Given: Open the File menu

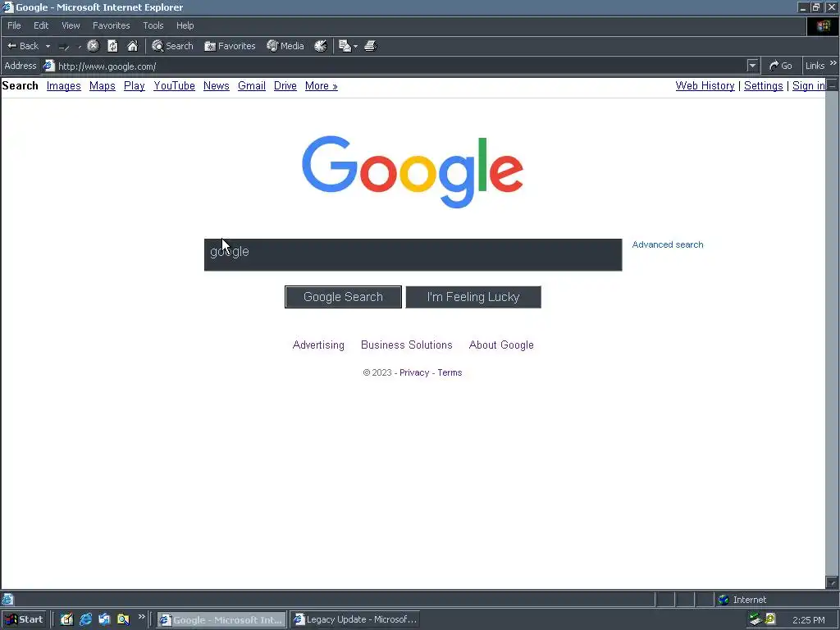Looking at the screenshot, I should (15, 25).
